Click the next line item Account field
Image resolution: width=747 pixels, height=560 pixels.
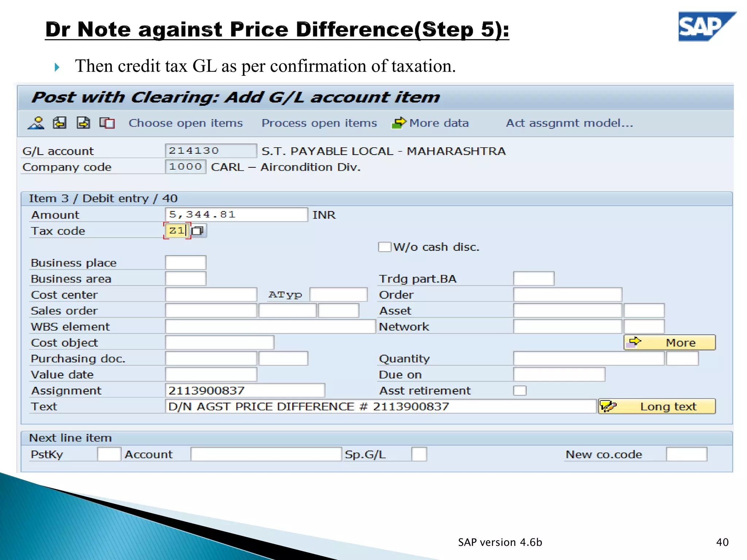point(266,454)
